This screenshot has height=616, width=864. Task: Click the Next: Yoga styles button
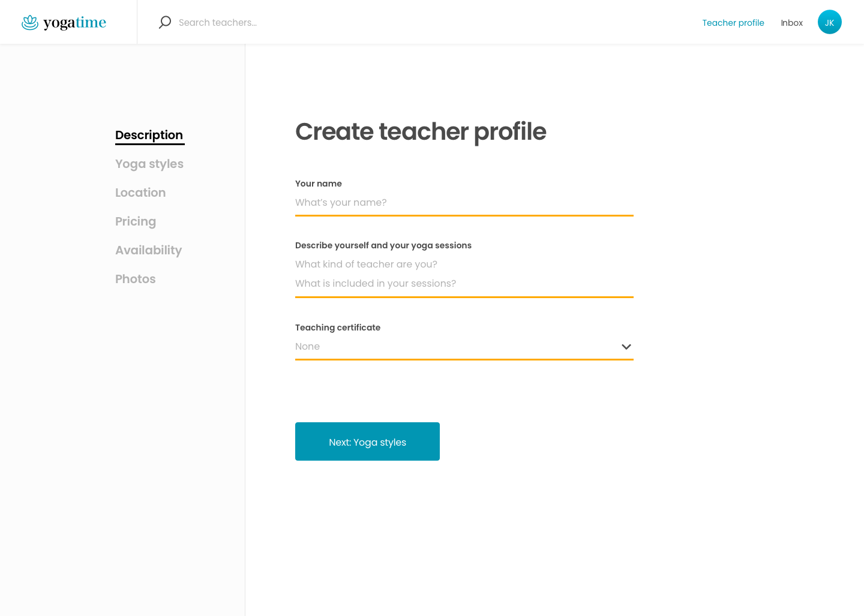(367, 441)
